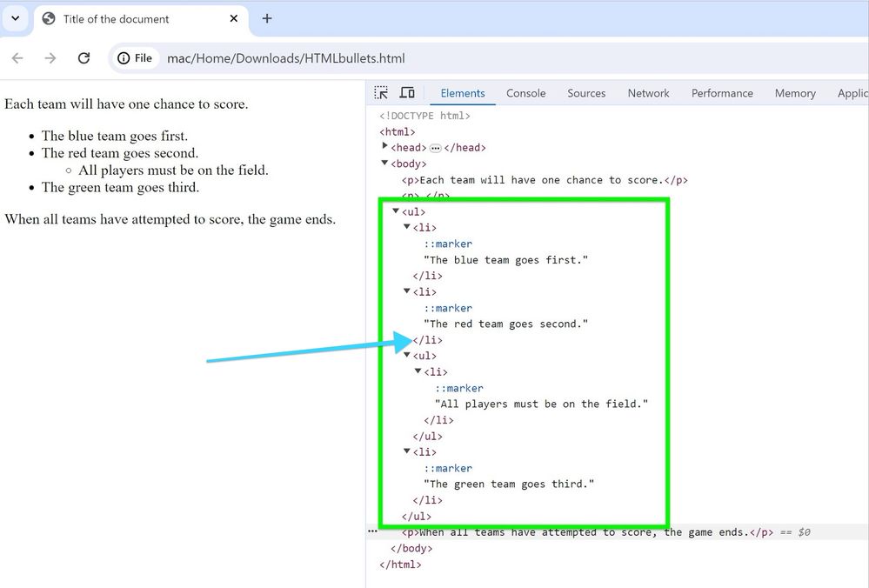Collapse the body element triangle
Screen dimensions: 869x588
[x=385, y=164]
